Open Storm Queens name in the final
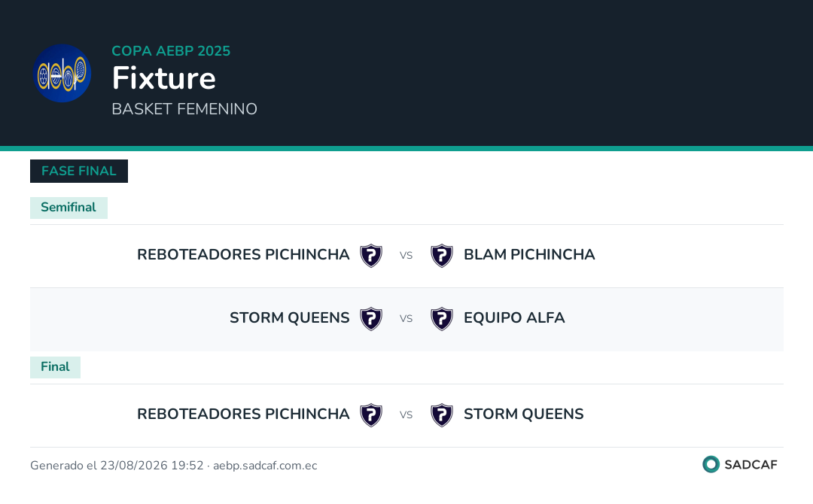 tap(523, 414)
